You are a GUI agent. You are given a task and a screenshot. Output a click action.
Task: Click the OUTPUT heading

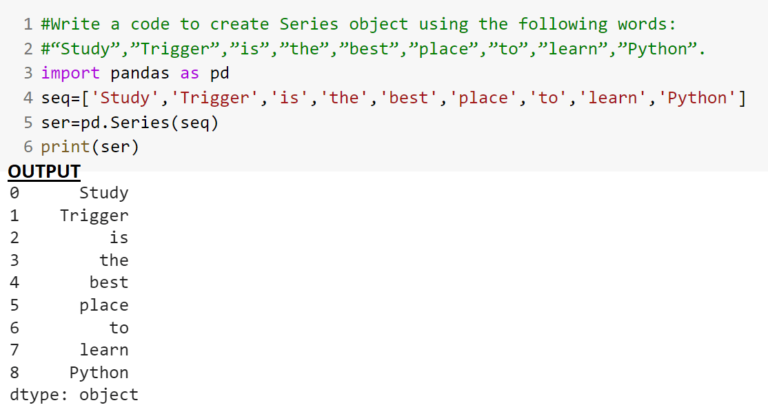(44, 172)
